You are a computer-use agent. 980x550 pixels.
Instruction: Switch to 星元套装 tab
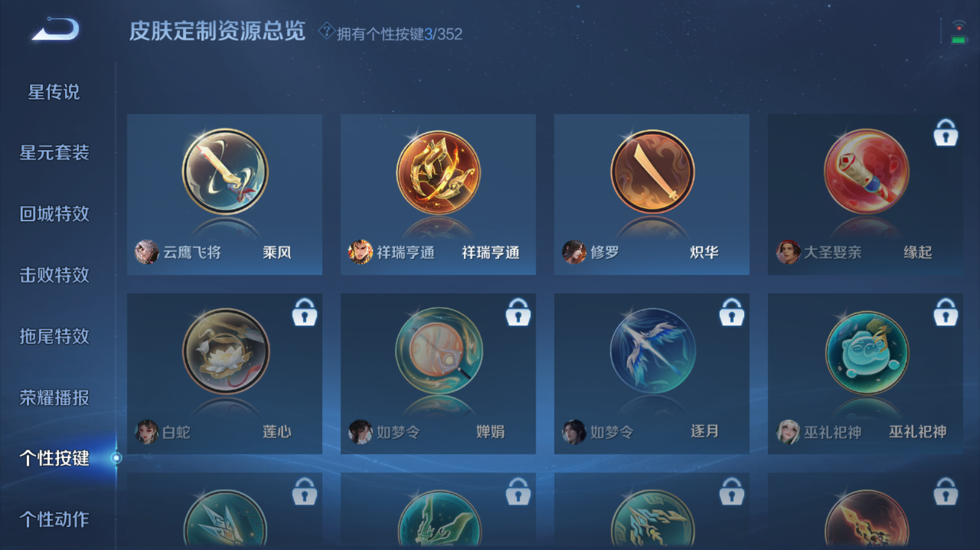54,153
